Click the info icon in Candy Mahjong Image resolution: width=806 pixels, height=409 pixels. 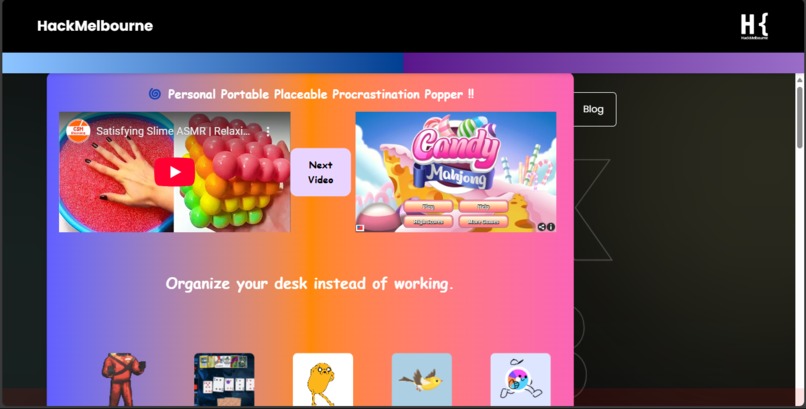click(551, 227)
